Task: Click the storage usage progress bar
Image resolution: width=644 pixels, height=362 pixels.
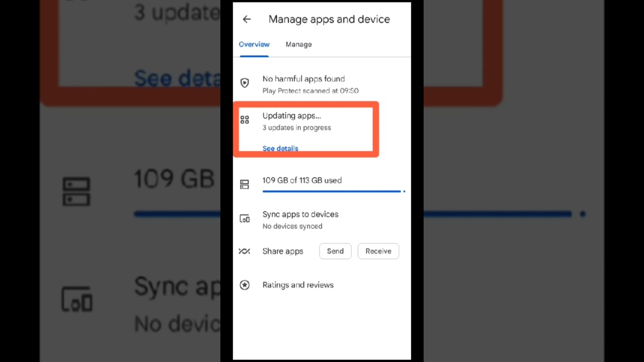Action: coord(334,192)
